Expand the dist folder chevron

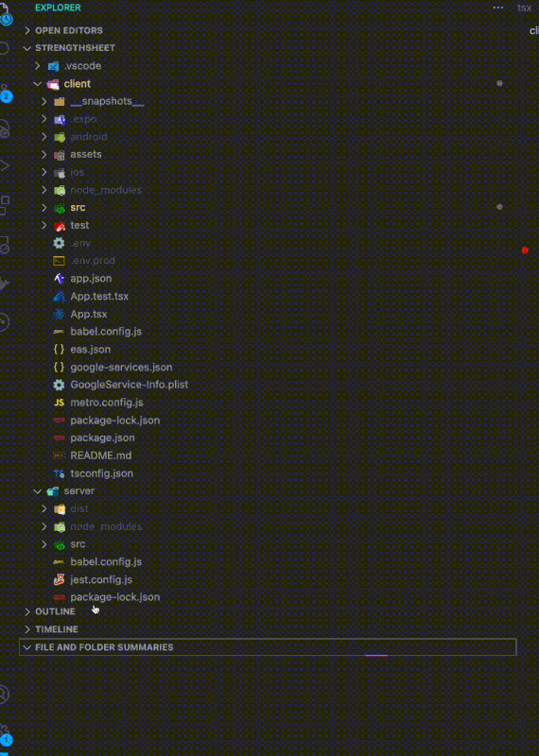[x=44, y=508]
